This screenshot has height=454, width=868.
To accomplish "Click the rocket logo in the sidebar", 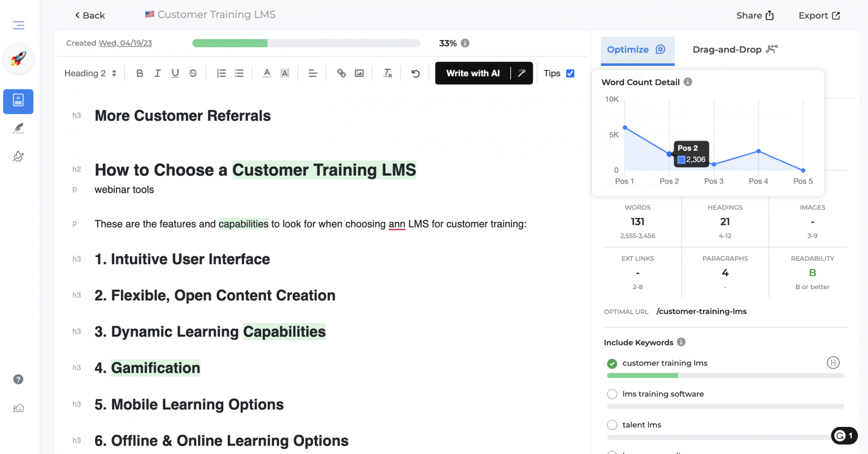I will [x=18, y=58].
